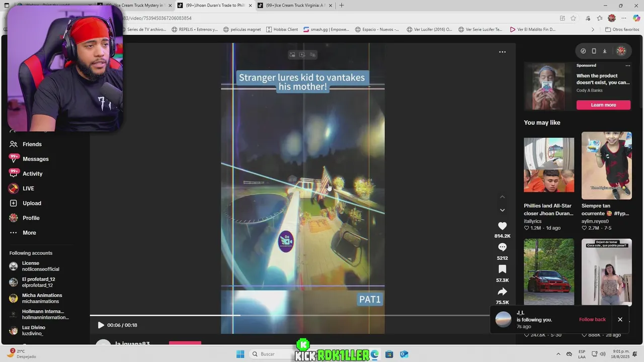Open Friends in TikTok sidebar

click(32, 144)
